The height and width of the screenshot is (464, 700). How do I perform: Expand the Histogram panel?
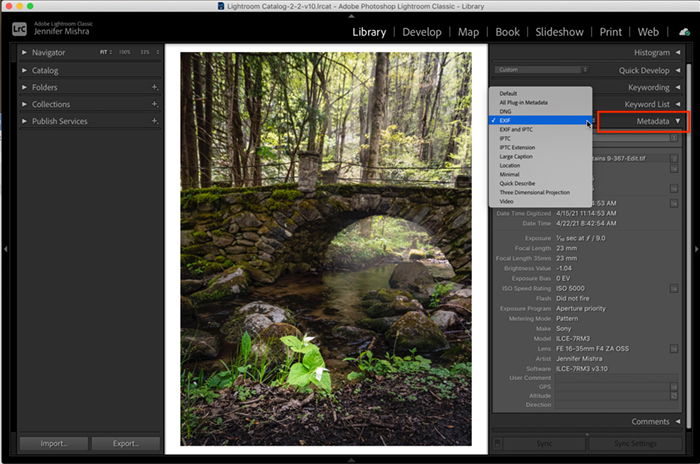click(678, 52)
